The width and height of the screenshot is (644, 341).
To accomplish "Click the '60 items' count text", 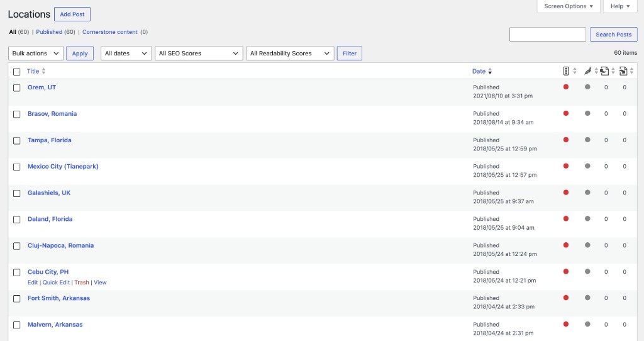I will 626,53.
